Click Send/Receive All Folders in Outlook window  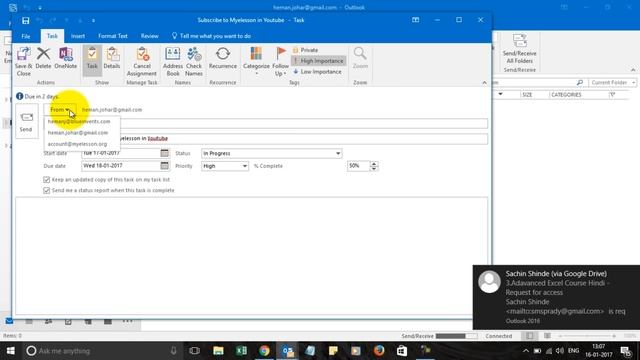pos(520,49)
